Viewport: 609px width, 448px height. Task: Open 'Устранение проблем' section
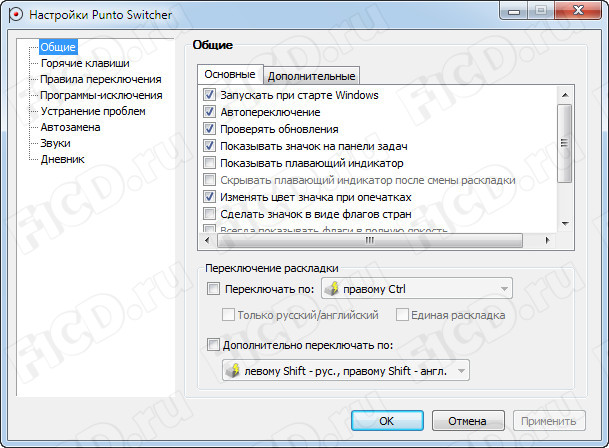tap(93, 111)
